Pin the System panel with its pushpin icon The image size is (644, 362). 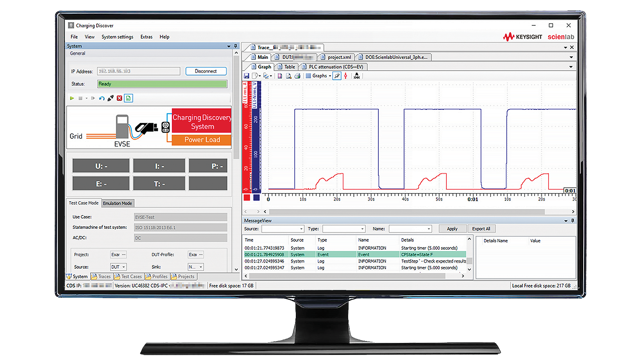tap(236, 46)
